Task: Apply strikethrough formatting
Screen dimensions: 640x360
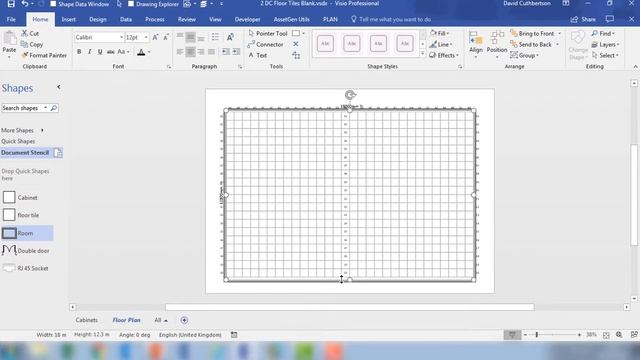Action: point(111,52)
